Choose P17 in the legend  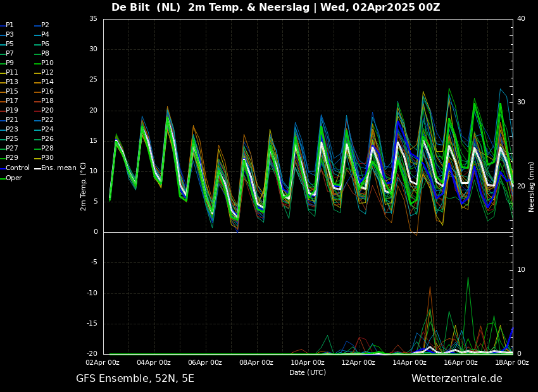(x=9, y=101)
